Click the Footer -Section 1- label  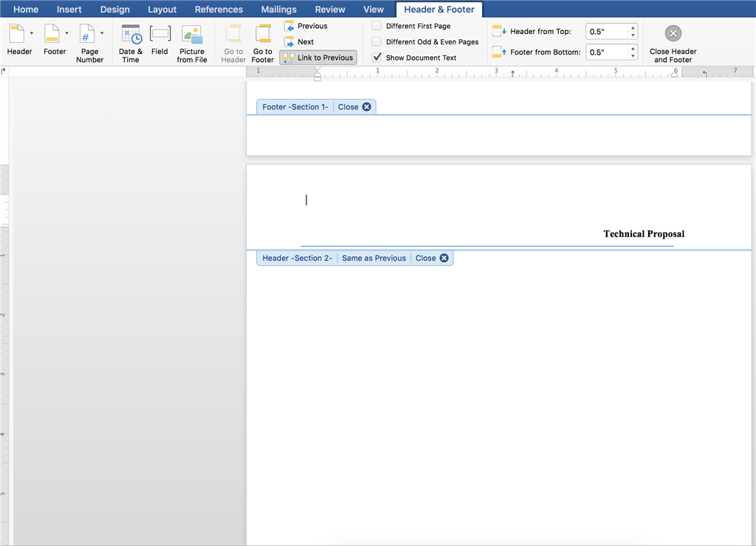(295, 107)
